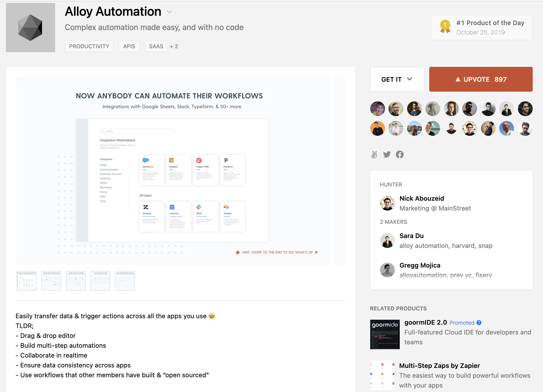
Task: Open the PRODUCTIVITY topic tag
Action: tap(89, 46)
